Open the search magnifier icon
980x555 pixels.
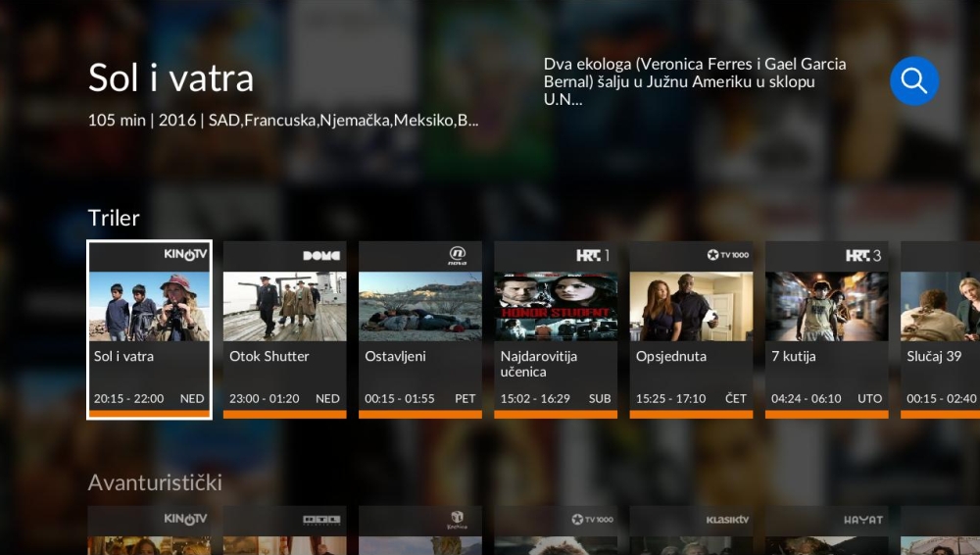click(x=913, y=81)
